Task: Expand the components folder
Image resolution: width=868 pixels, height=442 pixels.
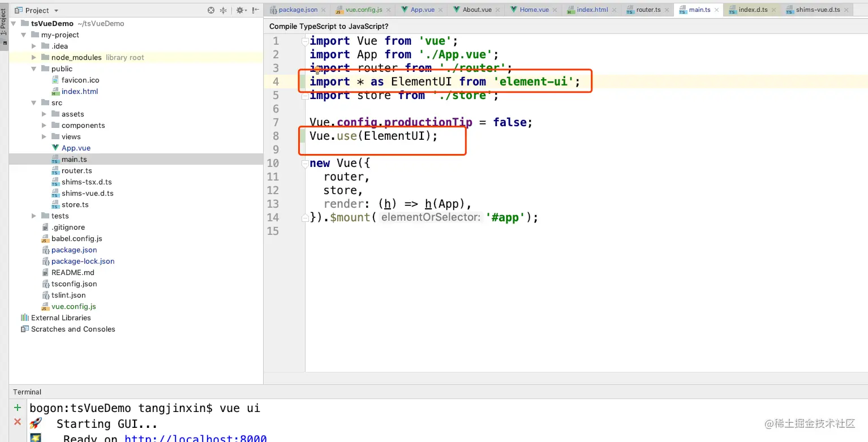Action: 45,126
